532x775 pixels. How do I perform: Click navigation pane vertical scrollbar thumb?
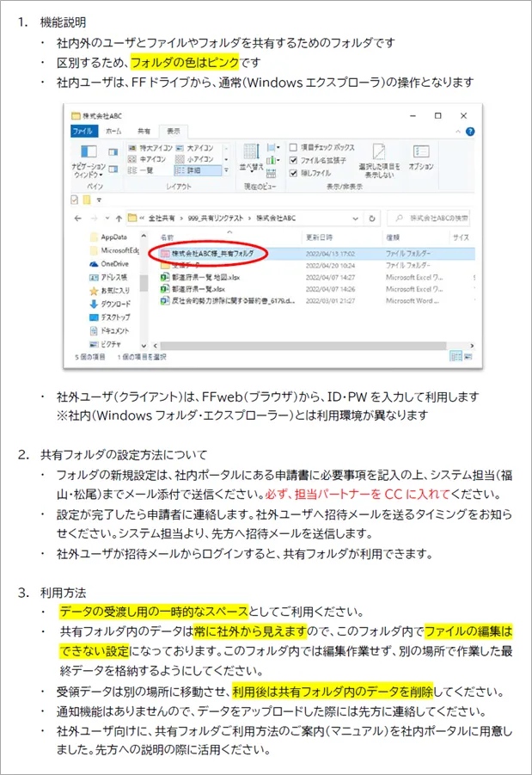click(144, 283)
